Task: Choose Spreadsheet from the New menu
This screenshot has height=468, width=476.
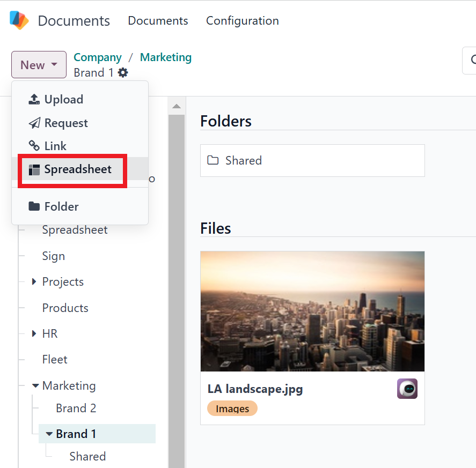Action: click(x=80, y=169)
